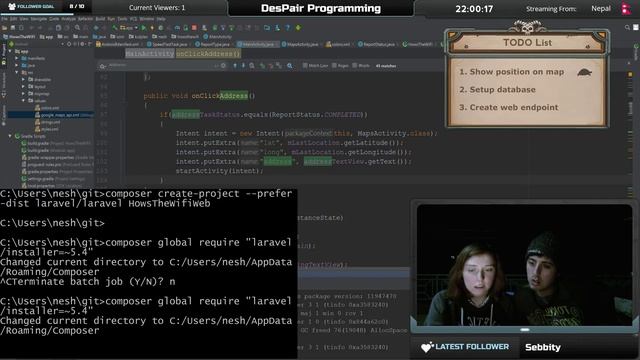
Task: Click the Find magnifier icon in main toolbar
Action: point(77,27)
